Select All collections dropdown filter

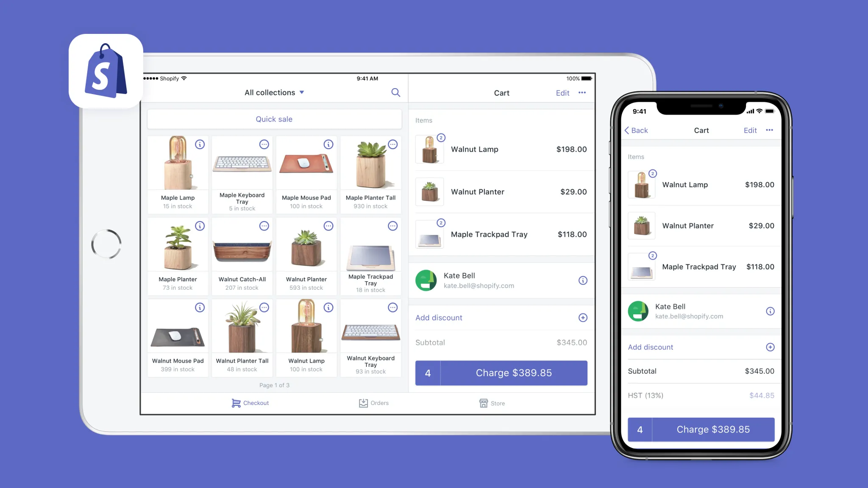coord(274,92)
